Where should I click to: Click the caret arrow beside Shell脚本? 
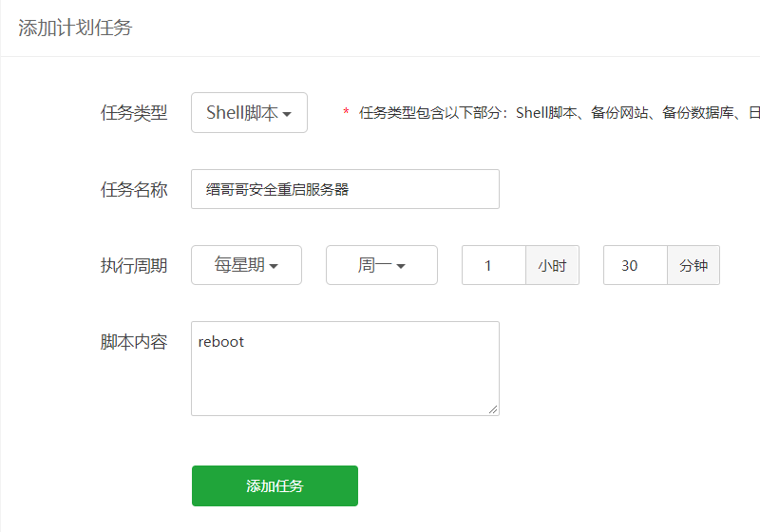pyautogui.click(x=287, y=114)
